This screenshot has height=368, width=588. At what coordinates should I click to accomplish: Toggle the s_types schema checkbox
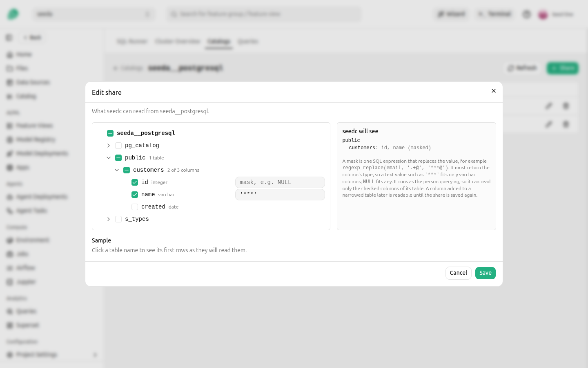[x=118, y=219]
